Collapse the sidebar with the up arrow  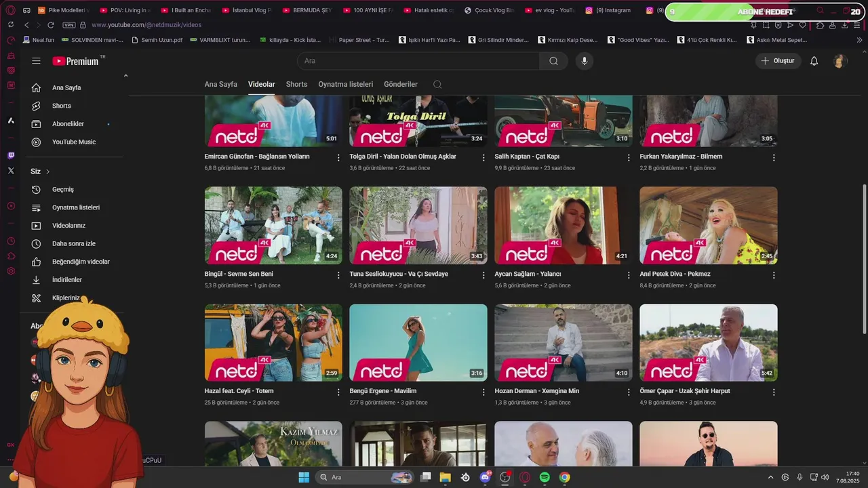(x=125, y=75)
